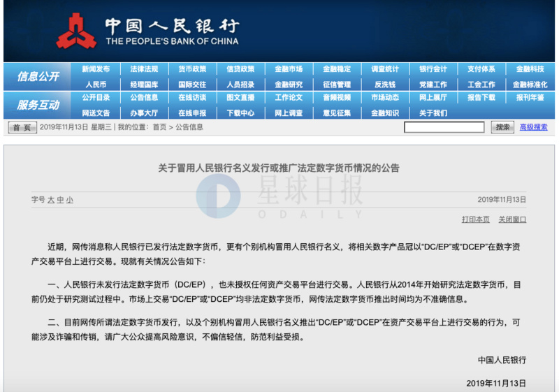
Task: Focus the site search input field
Action: click(x=444, y=127)
